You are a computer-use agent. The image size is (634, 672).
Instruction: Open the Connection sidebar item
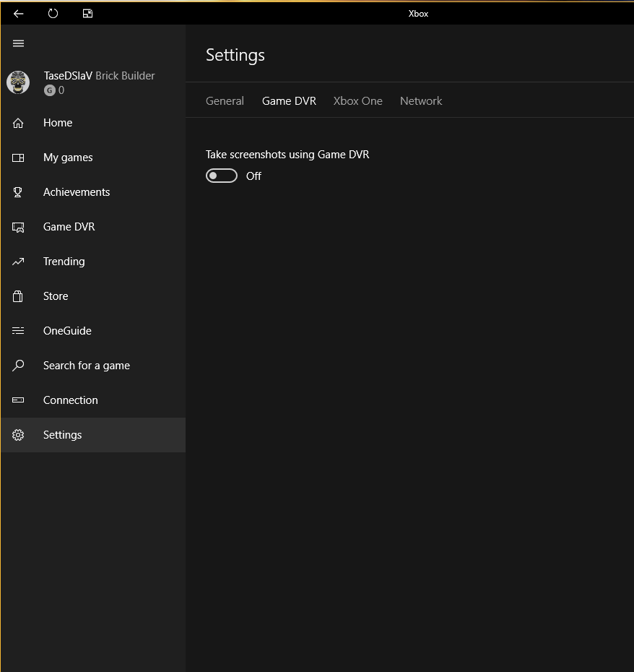coord(70,400)
